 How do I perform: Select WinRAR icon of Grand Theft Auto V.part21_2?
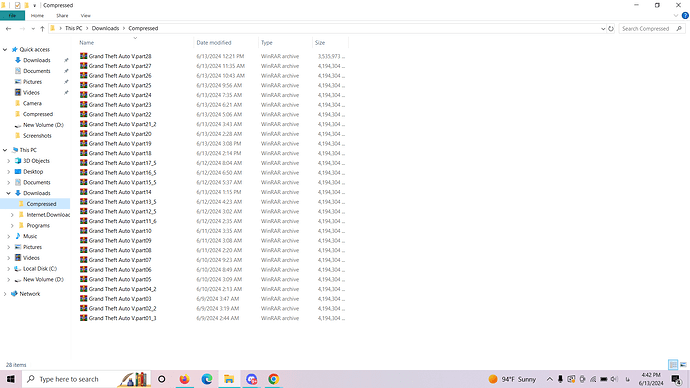(x=84, y=124)
